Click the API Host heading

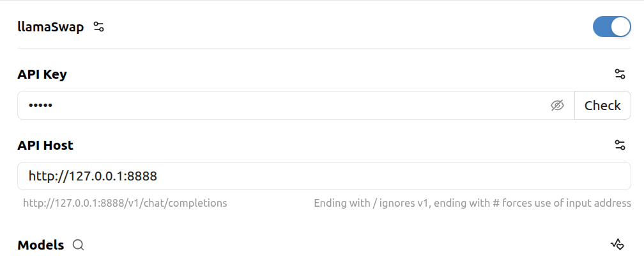45,145
